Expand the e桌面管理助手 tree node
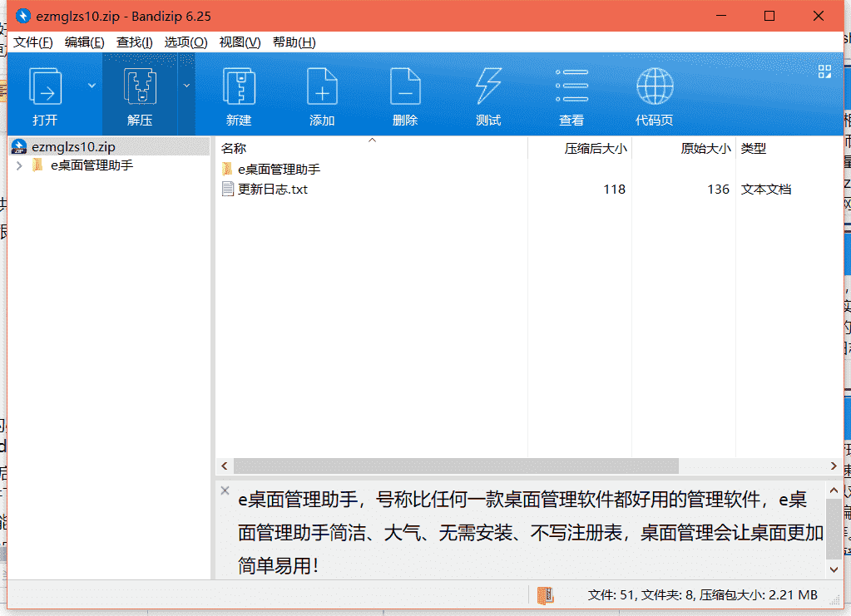The height and width of the screenshot is (616, 851). [x=19, y=165]
